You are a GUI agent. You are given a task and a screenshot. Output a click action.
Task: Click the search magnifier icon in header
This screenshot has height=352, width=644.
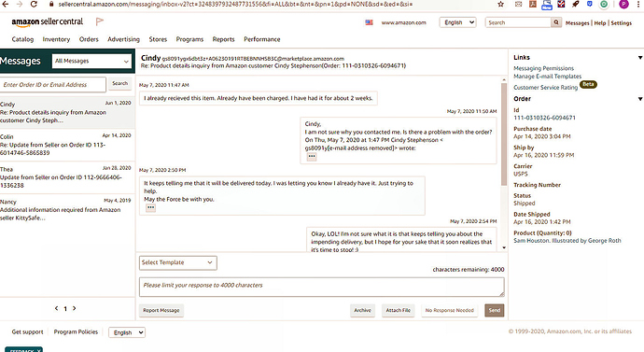555,22
